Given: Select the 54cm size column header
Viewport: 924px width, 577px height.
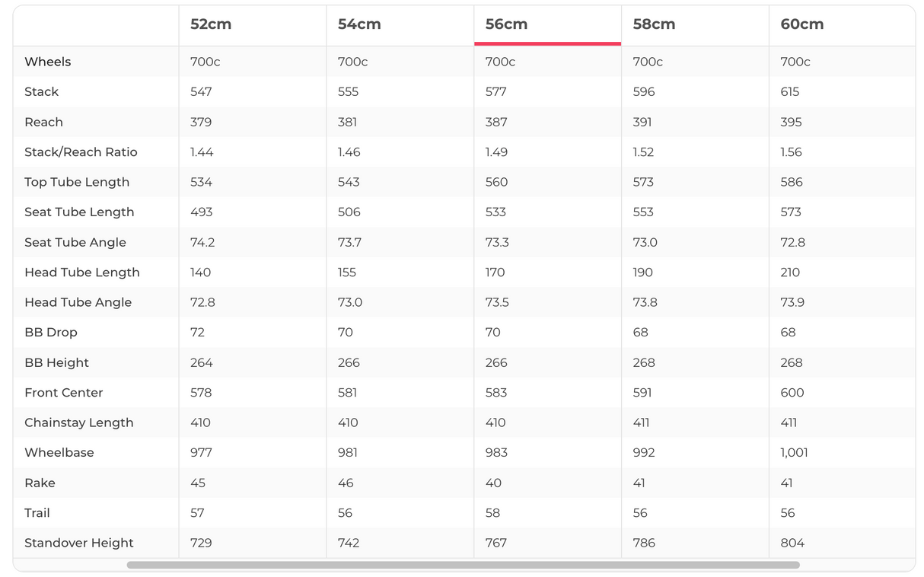Looking at the screenshot, I should coord(359,24).
